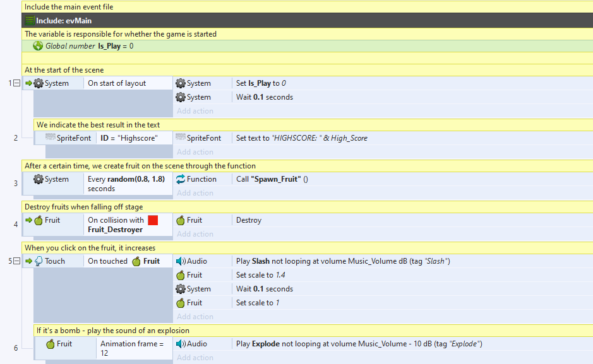This screenshot has height=364, width=593.
Task: Select the On start of layout condition
Action: click(x=128, y=83)
